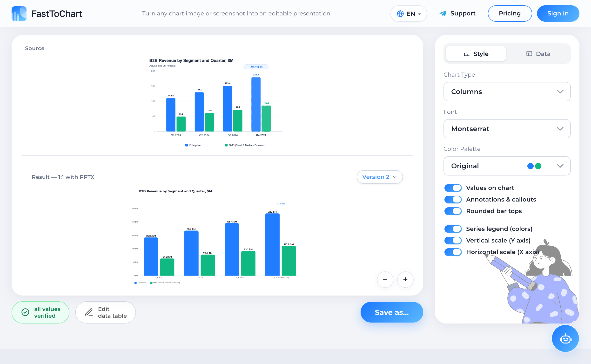
Task: Zoom out with the minus button
Action: [385, 279]
